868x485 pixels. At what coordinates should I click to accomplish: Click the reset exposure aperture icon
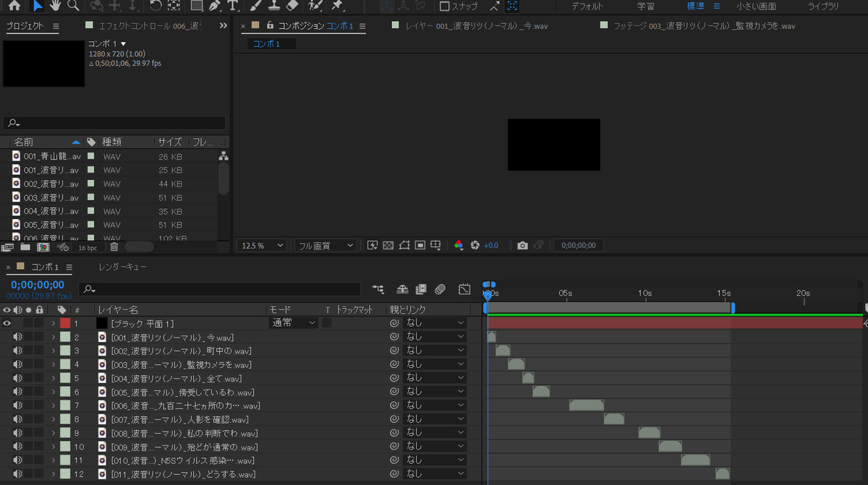(475, 246)
